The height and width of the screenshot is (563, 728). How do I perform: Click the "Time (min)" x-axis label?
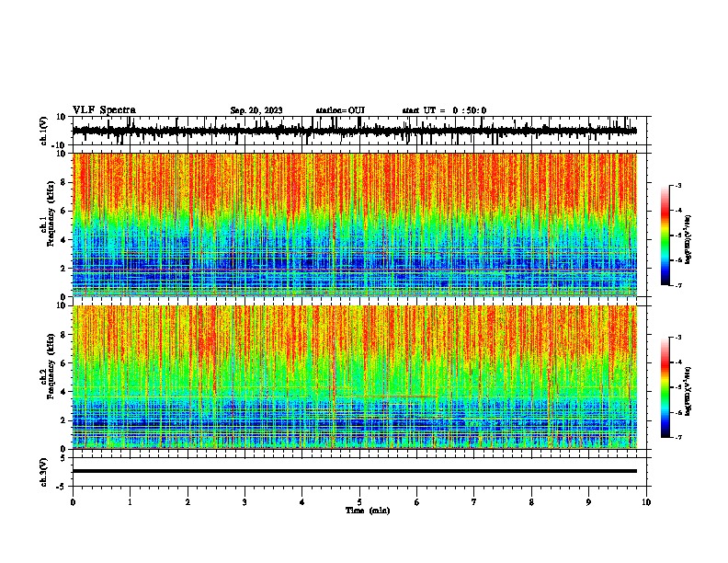point(368,511)
